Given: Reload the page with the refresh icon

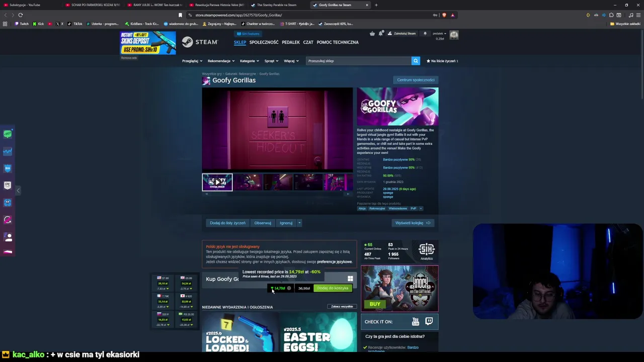Looking at the screenshot, I should [x=21, y=15].
